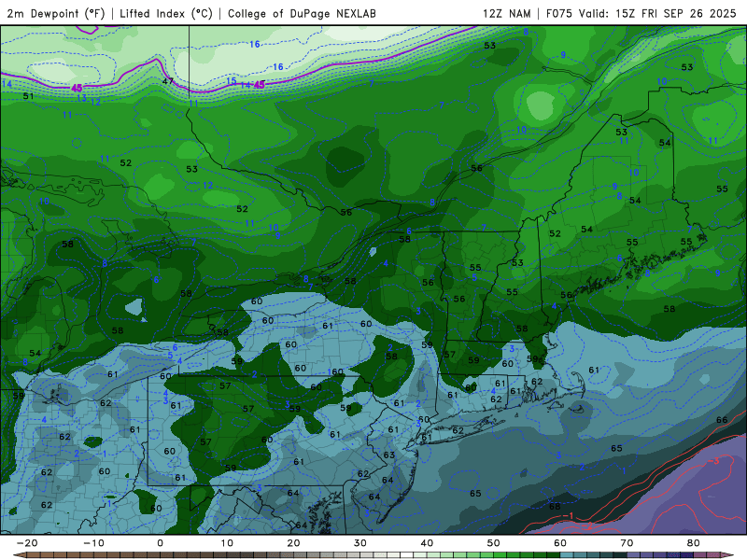The image size is (747, 560).
Task: Click the 80 label on the color scale
Action: point(694,543)
